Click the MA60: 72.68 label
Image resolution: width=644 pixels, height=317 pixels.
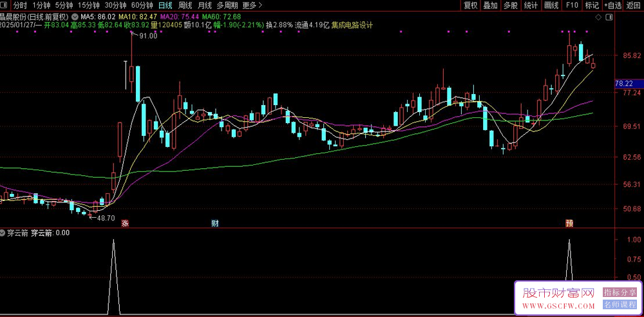[x=222, y=17]
